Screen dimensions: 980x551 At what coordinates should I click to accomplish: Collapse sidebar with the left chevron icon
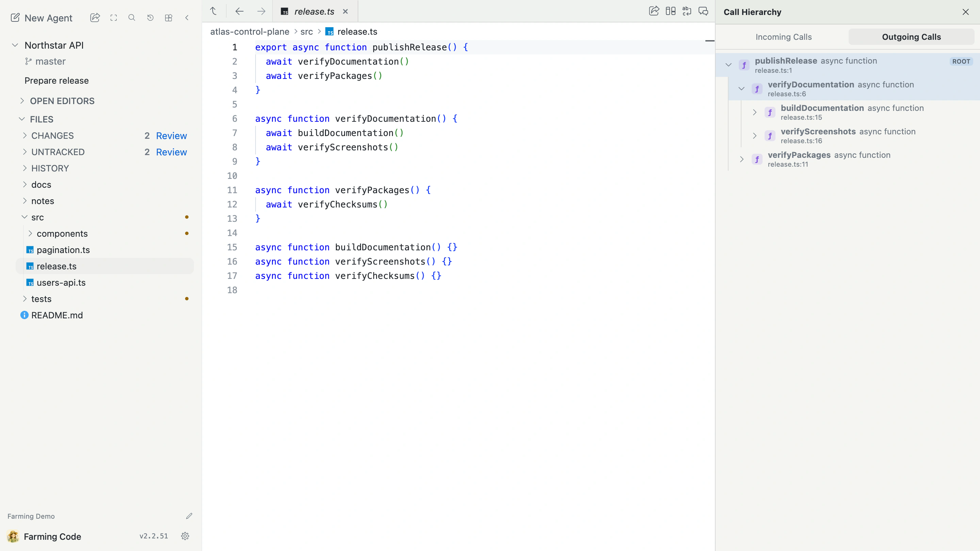click(x=187, y=17)
